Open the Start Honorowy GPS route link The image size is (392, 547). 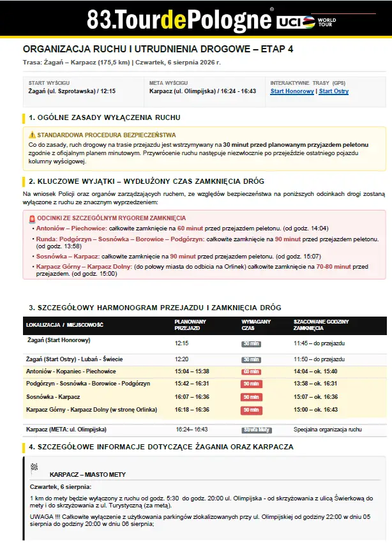[292, 91]
